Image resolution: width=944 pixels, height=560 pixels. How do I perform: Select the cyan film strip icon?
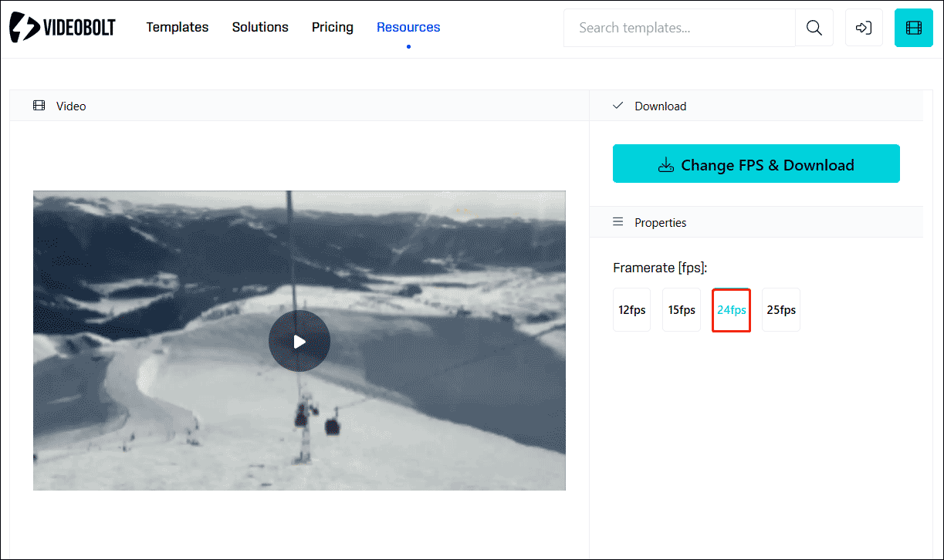click(913, 27)
